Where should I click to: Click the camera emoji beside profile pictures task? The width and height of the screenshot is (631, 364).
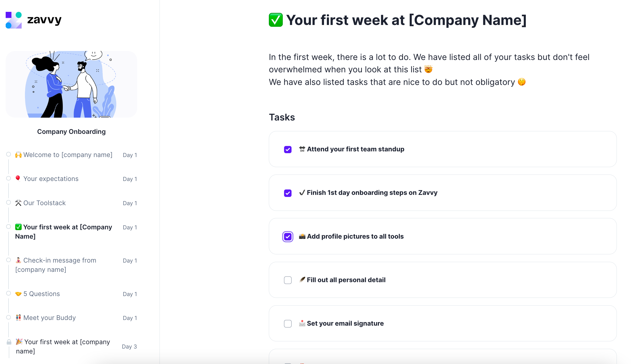302,236
